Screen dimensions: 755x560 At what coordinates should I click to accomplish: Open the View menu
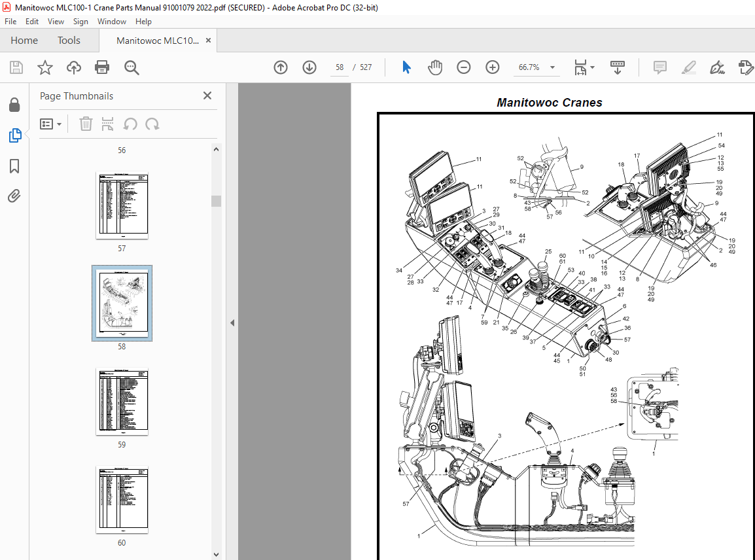coord(56,22)
